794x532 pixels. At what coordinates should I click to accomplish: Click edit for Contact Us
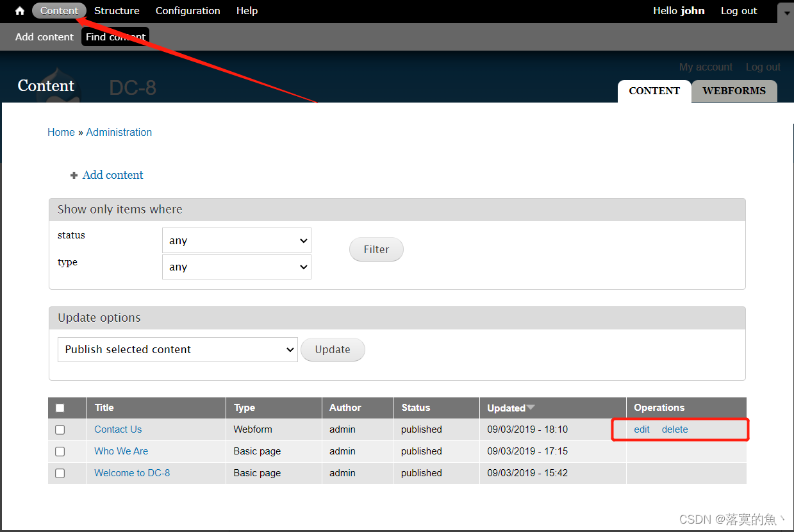click(x=641, y=429)
